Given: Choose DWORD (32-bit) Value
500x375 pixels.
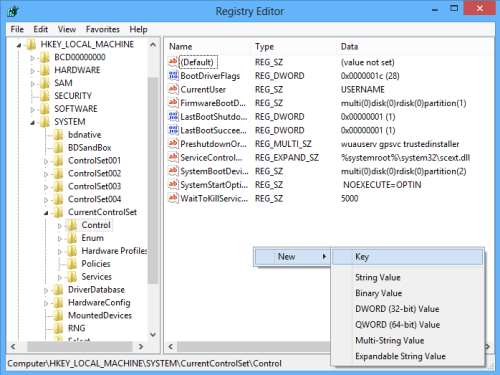Looking at the screenshot, I should pos(407,309).
